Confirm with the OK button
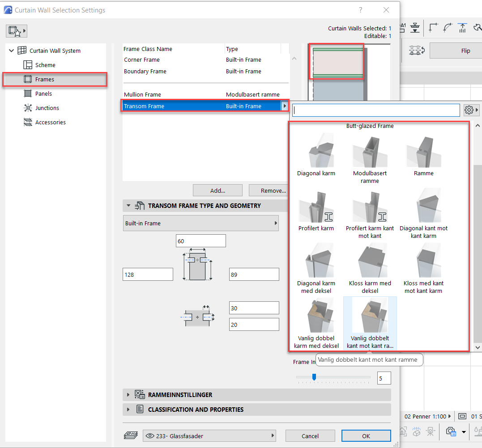The width and height of the screenshot is (482, 448). pos(366,436)
